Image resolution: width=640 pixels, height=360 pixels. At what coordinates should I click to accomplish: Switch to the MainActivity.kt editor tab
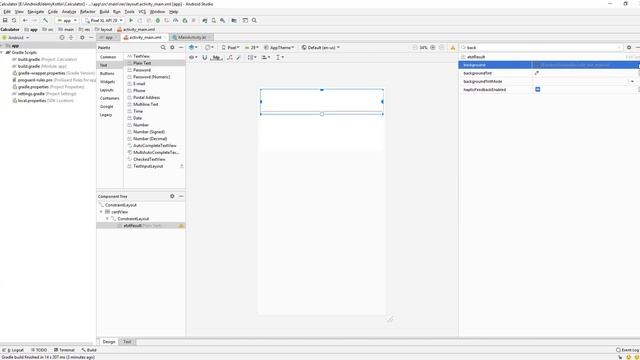coord(192,37)
